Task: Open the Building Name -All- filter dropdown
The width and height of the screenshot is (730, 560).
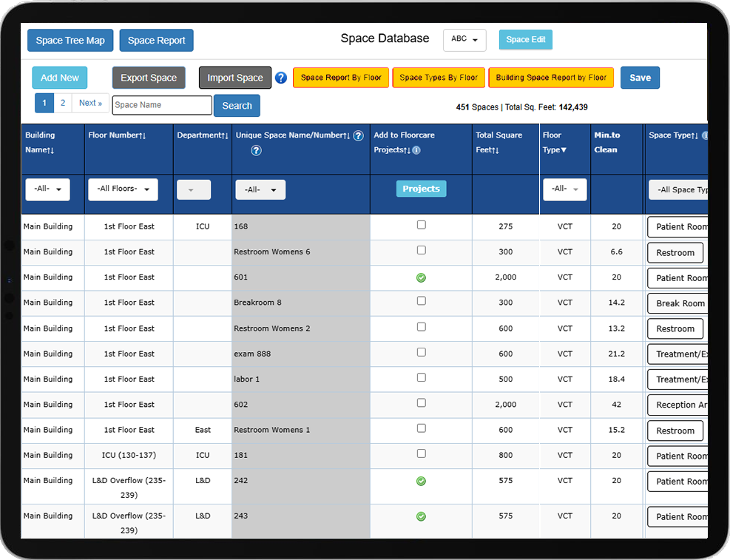Action: [47, 189]
